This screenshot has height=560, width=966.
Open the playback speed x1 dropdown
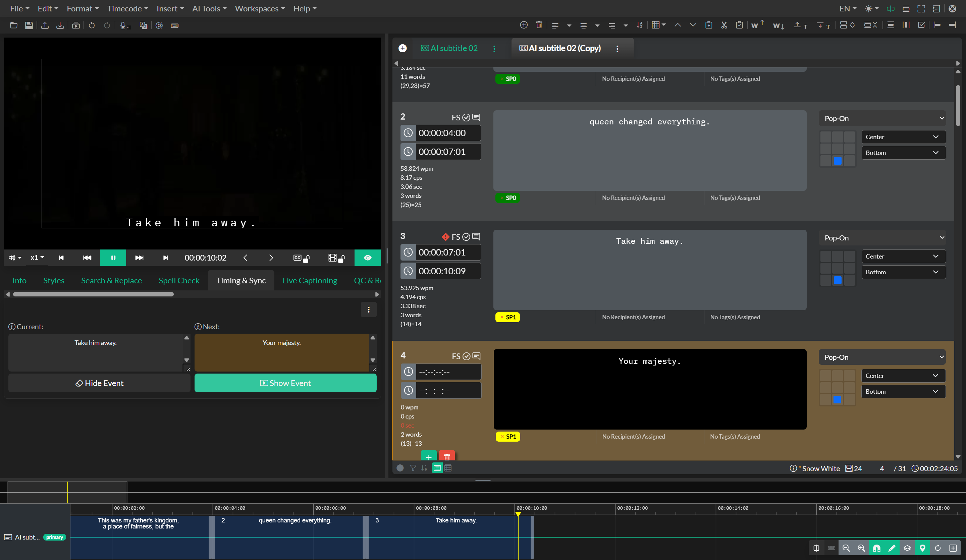[x=37, y=258]
